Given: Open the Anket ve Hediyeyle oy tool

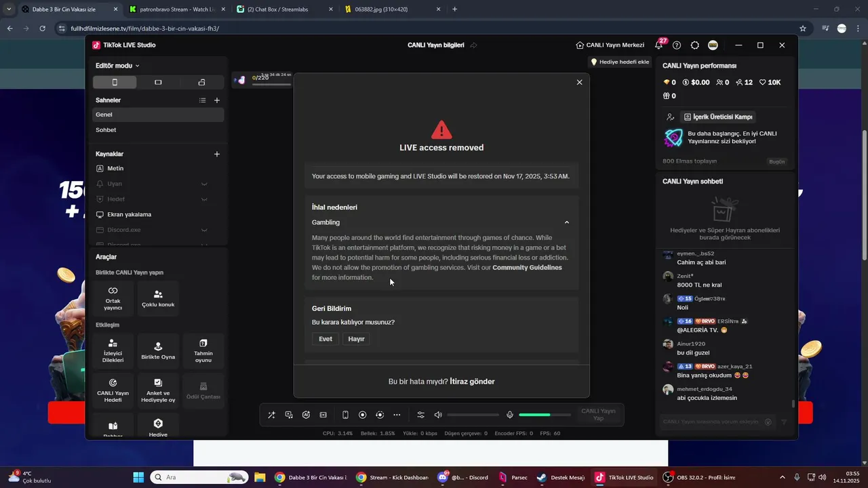Looking at the screenshot, I should tap(158, 390).
